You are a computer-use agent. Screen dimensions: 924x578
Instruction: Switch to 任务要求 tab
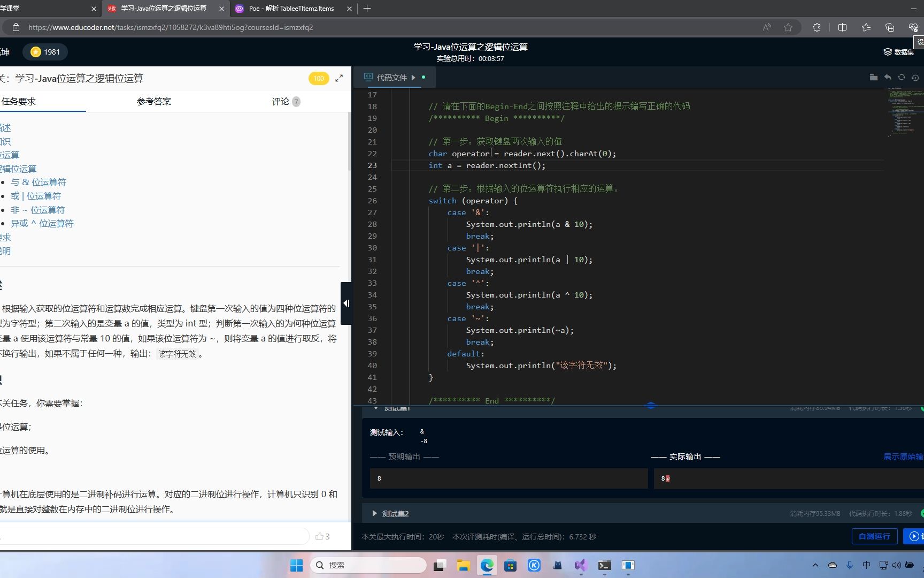pos(18,101)
